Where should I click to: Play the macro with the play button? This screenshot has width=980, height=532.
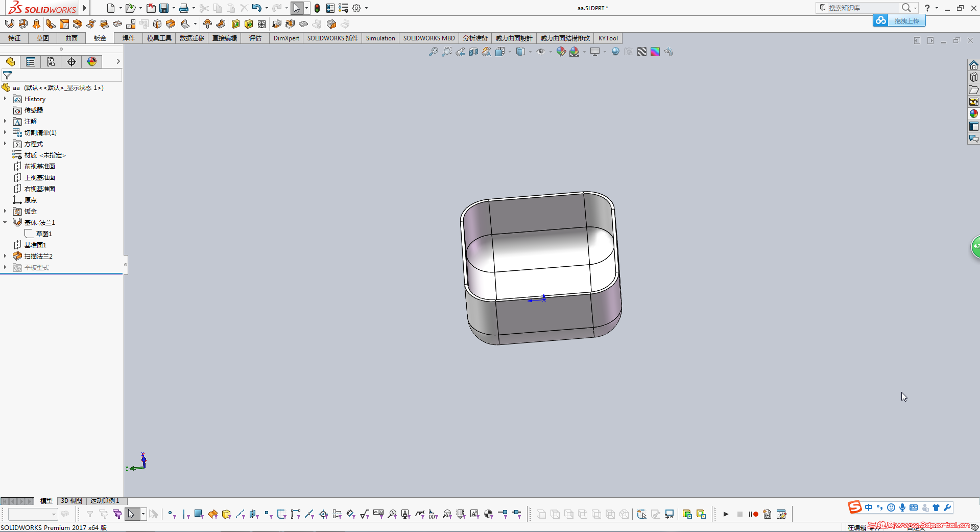[x=726, y=514]
